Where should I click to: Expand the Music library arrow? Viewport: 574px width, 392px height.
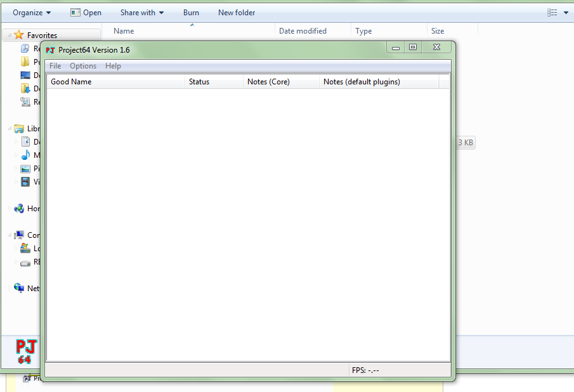(x=16, y=155)
